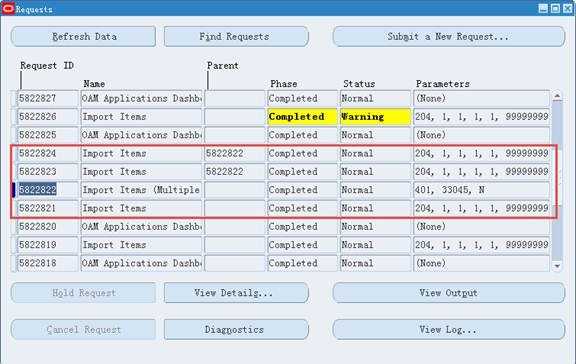Select Request ID 5822824 field
Viewport: 576px width, 364px height.
48,154
